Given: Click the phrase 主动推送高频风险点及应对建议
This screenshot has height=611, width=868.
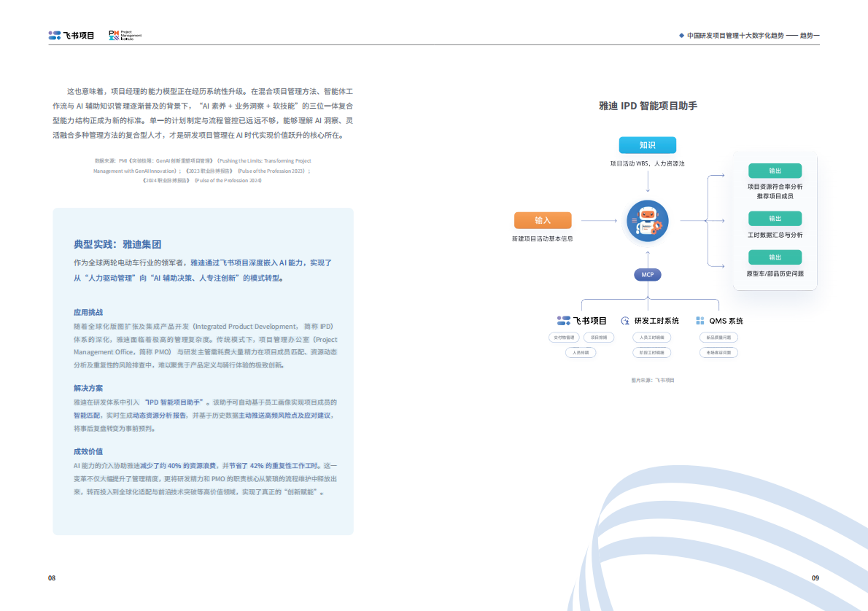Looking at the screenshot, I should click(x=284, y=416).
